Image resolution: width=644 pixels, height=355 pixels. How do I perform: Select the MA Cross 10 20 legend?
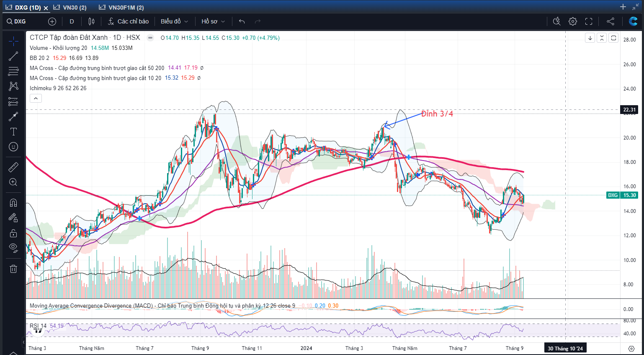pyautogui.click(x=95, y=78)
